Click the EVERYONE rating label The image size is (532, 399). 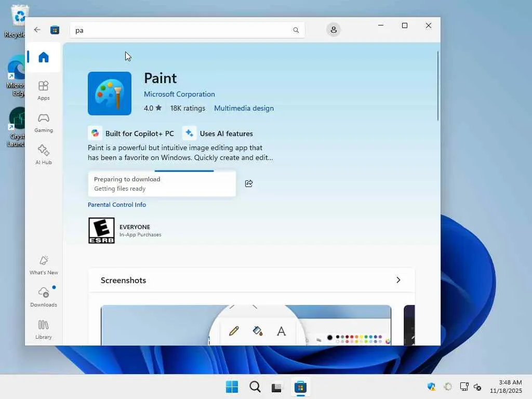(135, 227)
